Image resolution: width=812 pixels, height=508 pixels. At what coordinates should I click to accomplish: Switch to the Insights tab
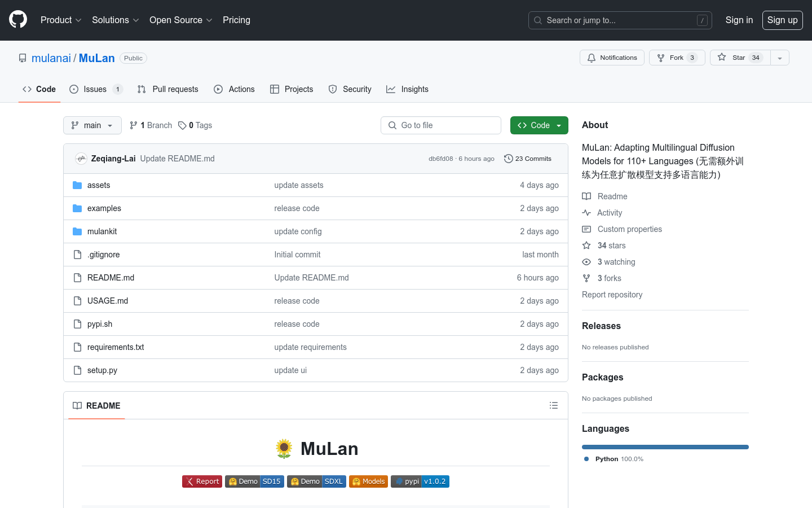407,89
